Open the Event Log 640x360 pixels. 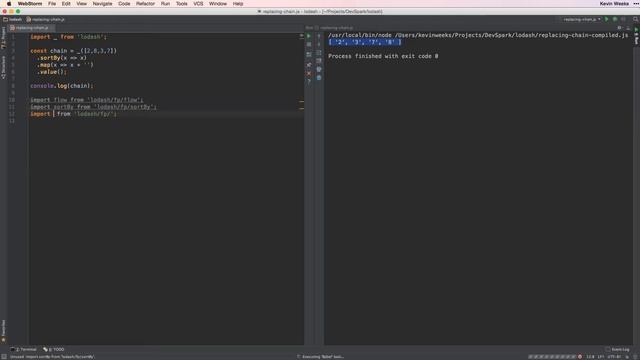pyautogui.click(x=618, y=349)
